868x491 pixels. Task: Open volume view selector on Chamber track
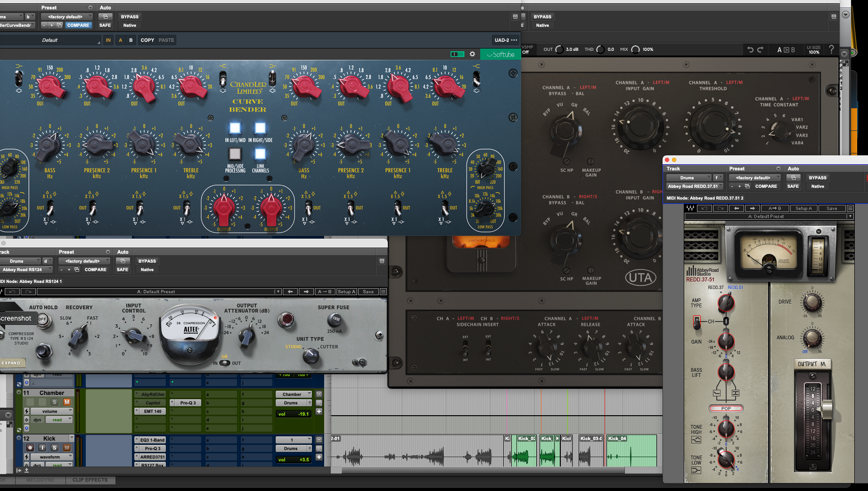pos(51,411)
